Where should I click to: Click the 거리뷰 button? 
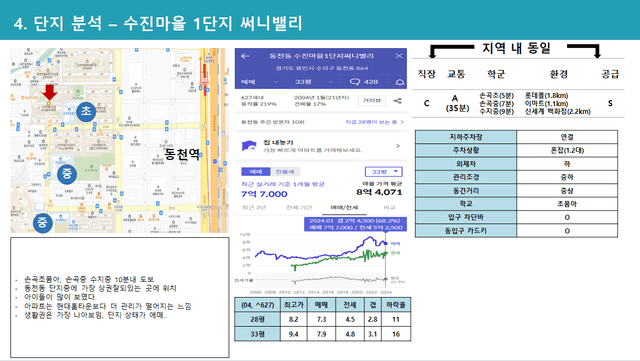[371, 100]
